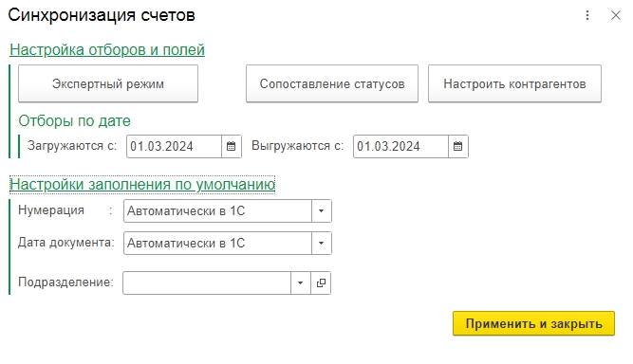Open Настройки заполнения по умолчанию link

[x=142, y=184]
